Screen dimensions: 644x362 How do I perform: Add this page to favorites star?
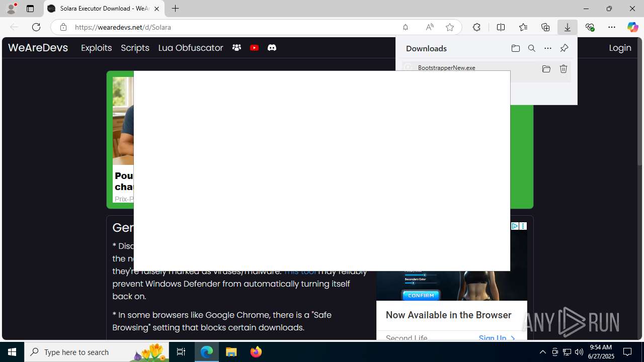pyautogui.click(x=450, y=27)
